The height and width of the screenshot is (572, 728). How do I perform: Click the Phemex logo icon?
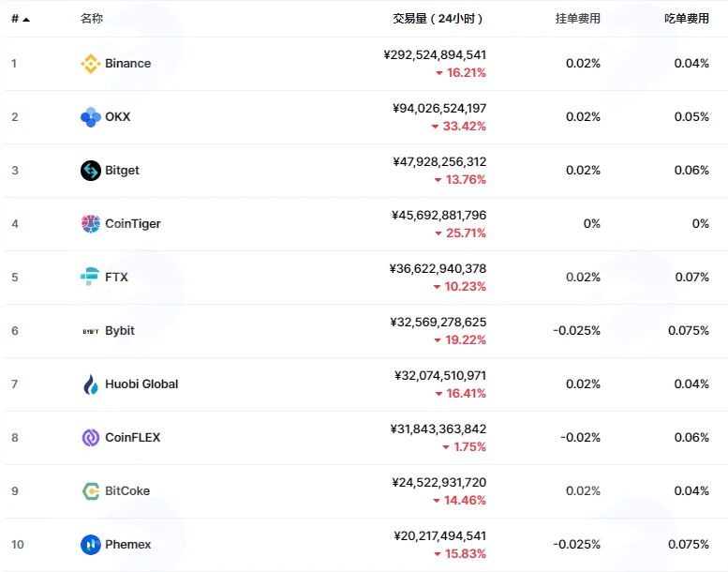coord(91,545)
